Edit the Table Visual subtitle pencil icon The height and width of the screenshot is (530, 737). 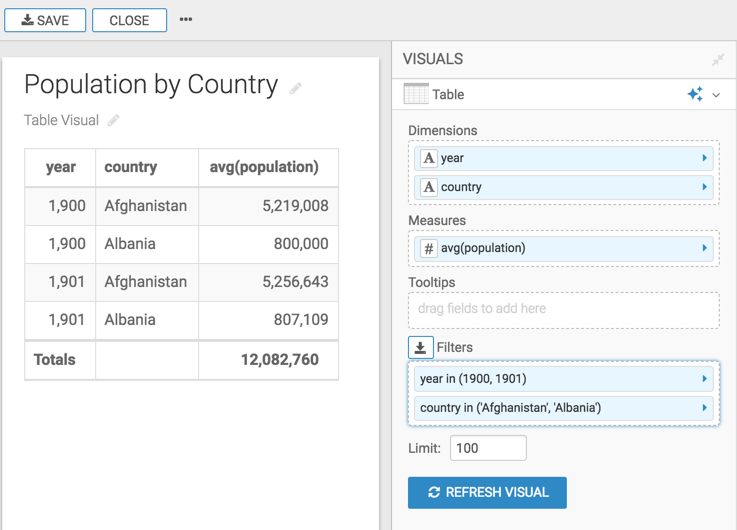(113, 121)
